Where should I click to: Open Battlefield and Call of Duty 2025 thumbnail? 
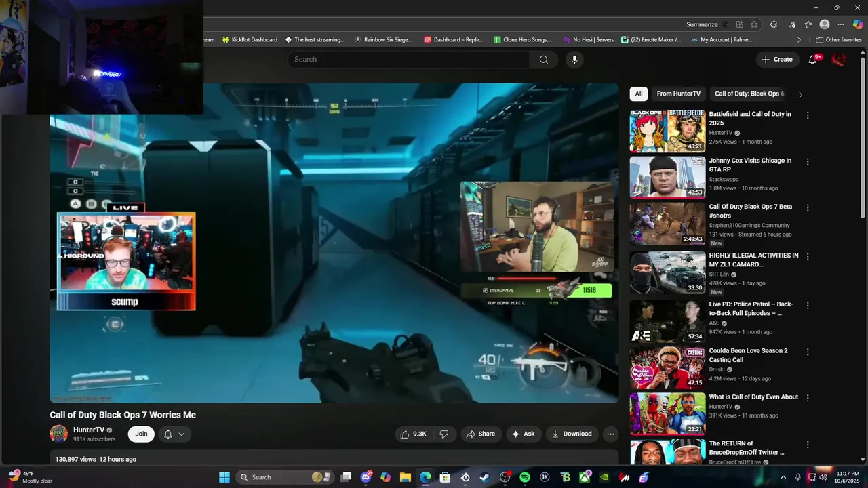pos(667,131)
